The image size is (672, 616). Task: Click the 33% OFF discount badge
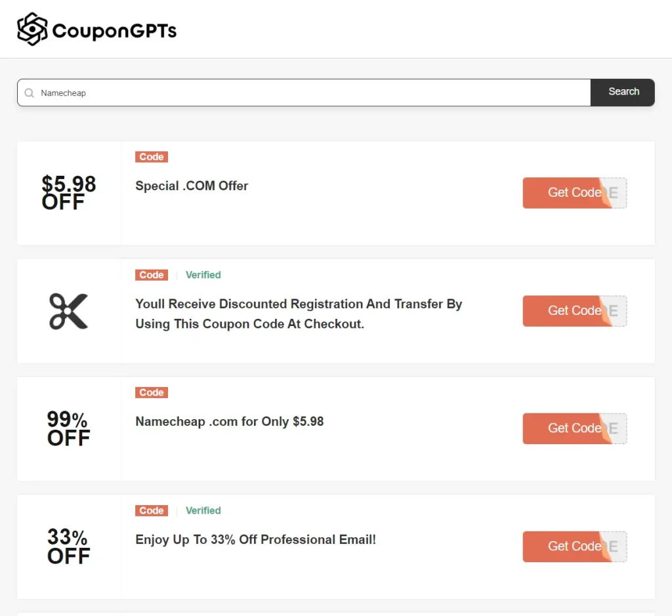point(68,546)
